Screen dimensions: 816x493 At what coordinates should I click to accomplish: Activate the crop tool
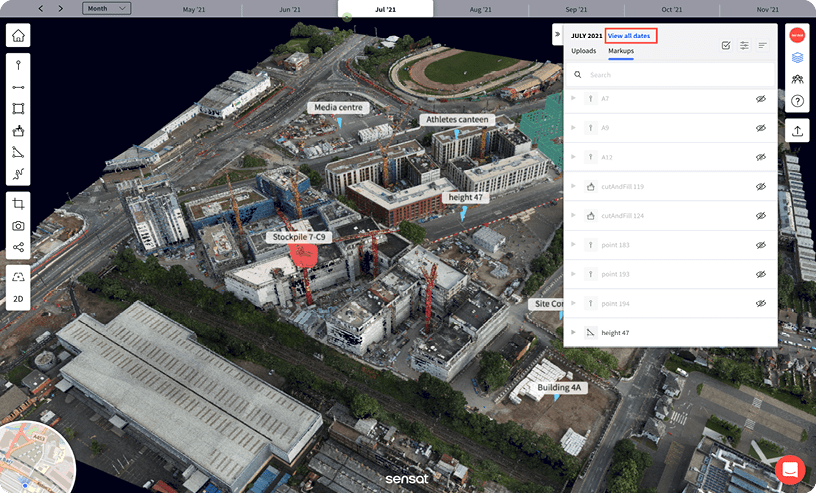(x=18, y=204)
